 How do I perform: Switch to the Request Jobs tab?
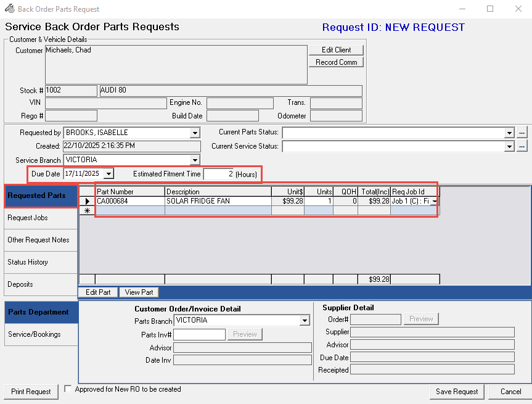pyautogui.click(x=41, y=218)
